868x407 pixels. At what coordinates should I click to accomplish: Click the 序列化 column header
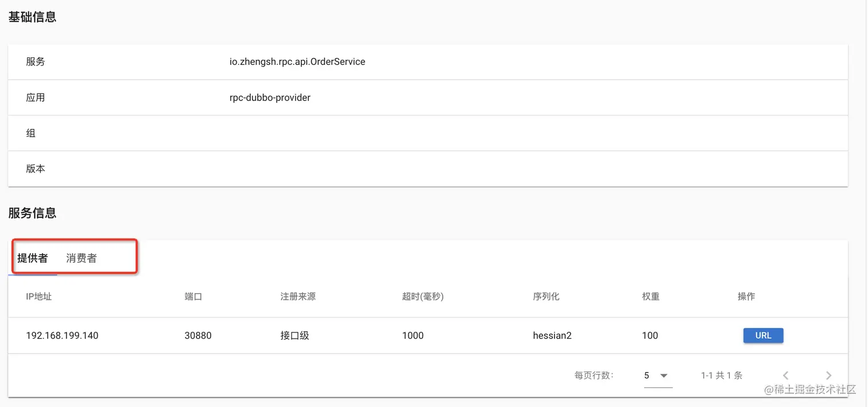546,297
